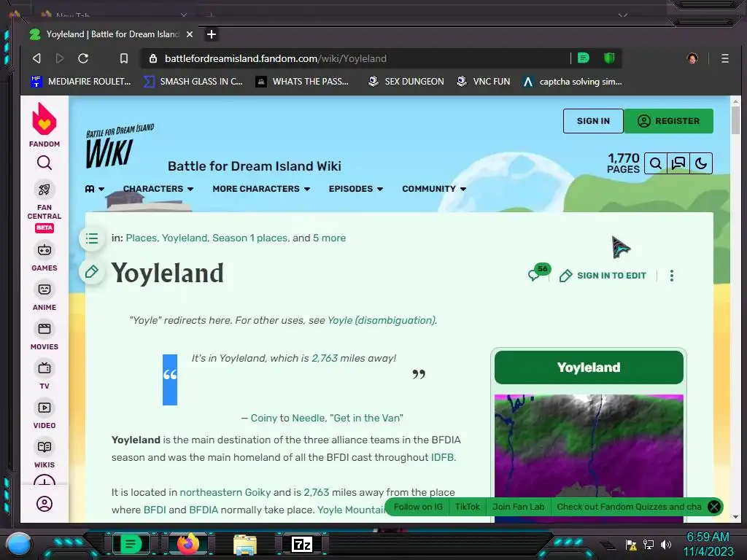
Task: Expand the Community menu
Action: point(434,189)
